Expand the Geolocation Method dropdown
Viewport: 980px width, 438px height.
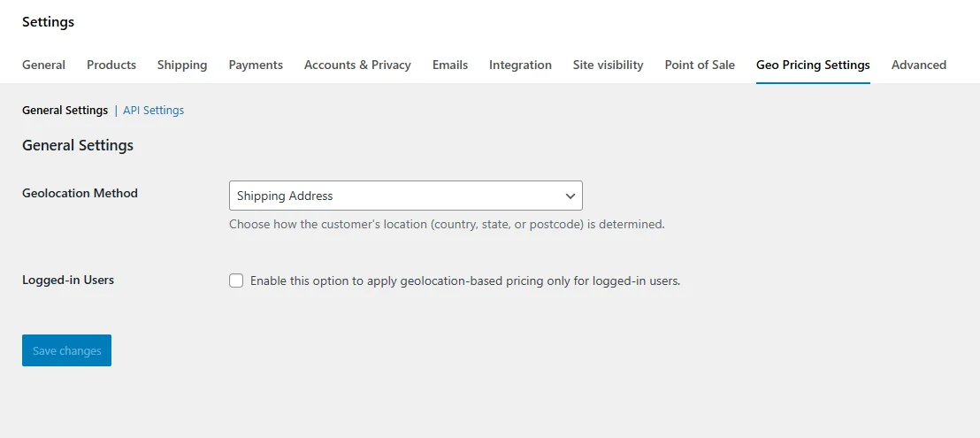pyautogui.click(x=406, y=196)
